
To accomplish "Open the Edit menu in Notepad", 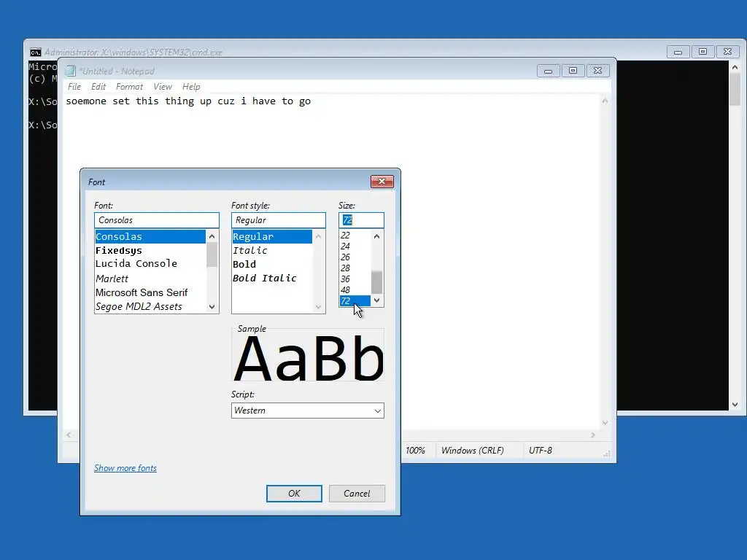I will click(x=98, y=87).
